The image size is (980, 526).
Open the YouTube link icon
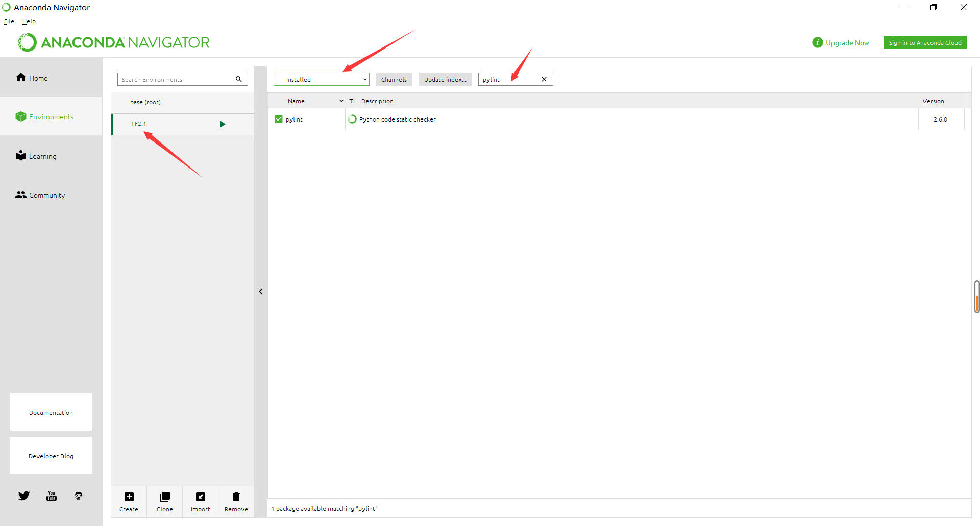pyautogui.click(x=52, y=496)
